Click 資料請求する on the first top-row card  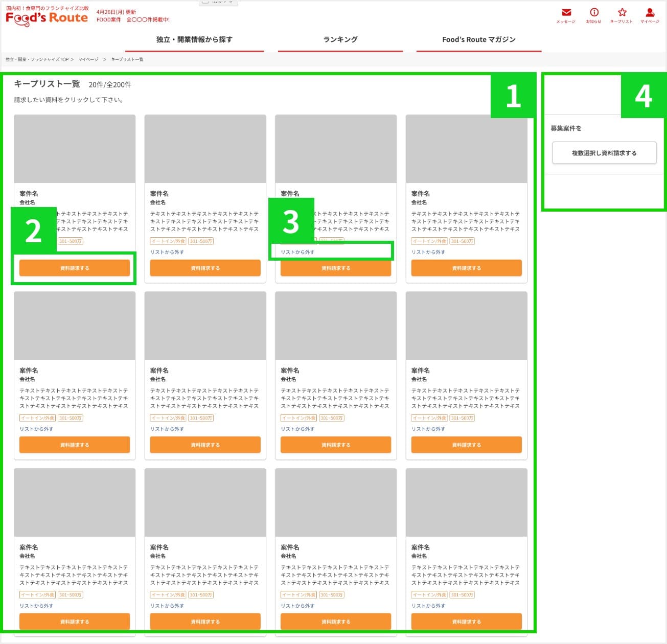tap(75, 268)
